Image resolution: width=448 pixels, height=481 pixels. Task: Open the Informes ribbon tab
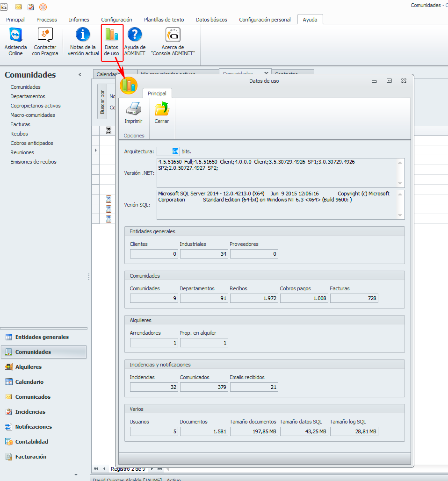click(79, 20)
